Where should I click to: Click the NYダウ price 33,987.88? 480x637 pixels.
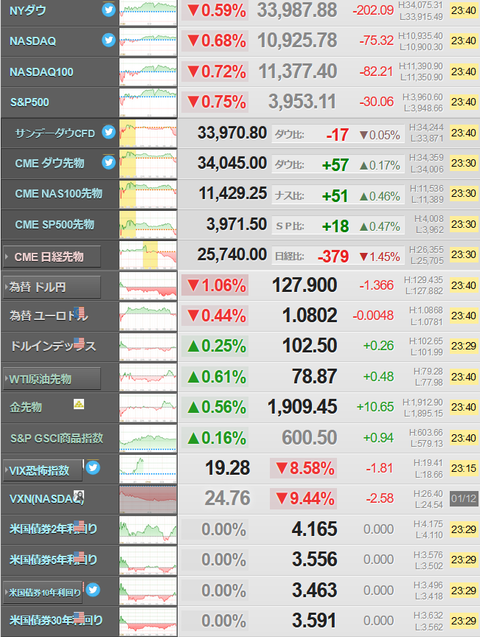tap(297, 10)
